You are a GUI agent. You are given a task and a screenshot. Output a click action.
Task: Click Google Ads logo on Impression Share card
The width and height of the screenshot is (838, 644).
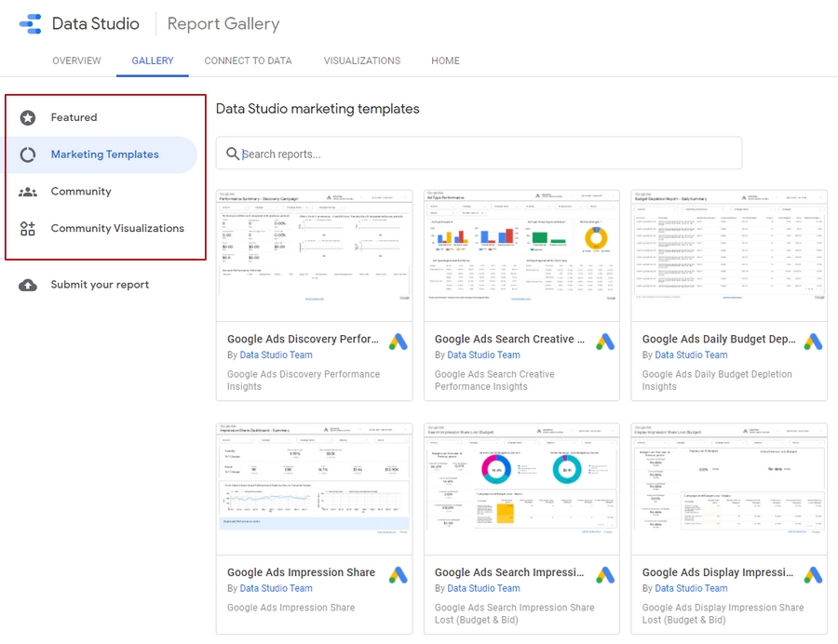[x=399, y=575]
